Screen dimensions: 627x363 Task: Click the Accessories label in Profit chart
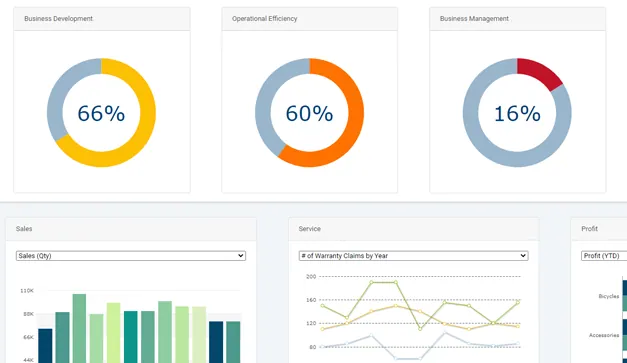(604, 335)
